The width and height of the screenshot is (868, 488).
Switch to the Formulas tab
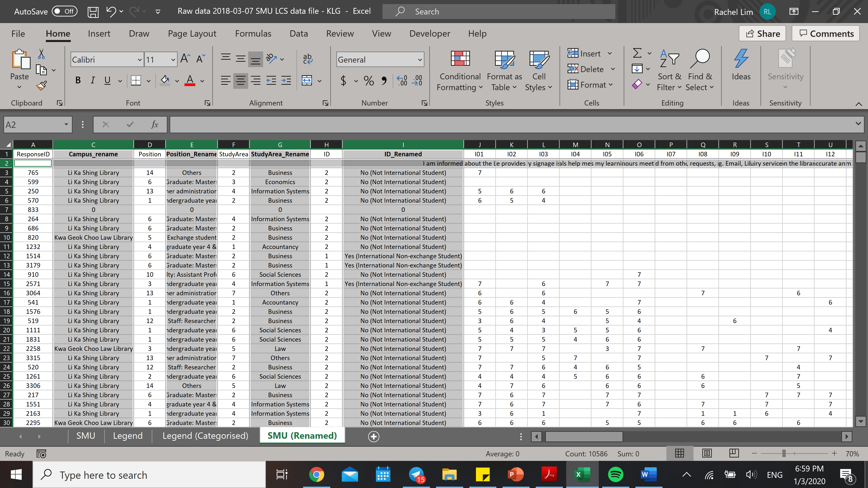pos(253,34)
